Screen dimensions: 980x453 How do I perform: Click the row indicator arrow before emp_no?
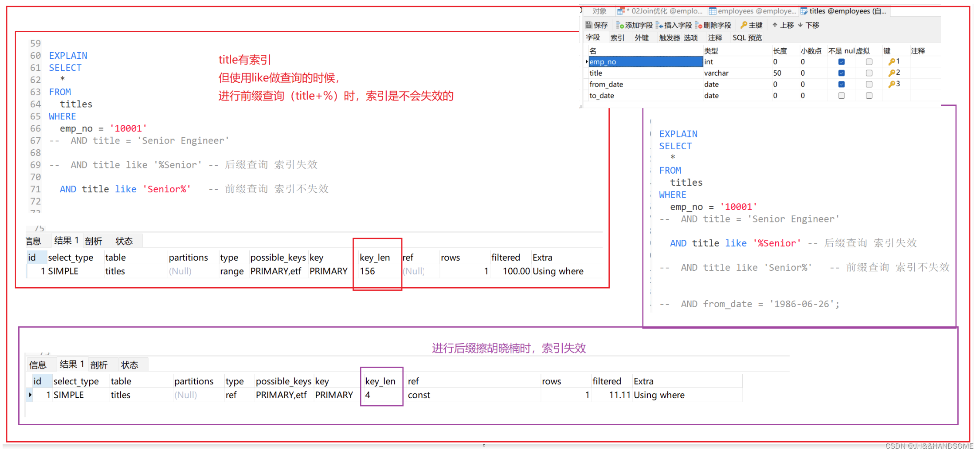pyautogui.click(x=587, y=62)
